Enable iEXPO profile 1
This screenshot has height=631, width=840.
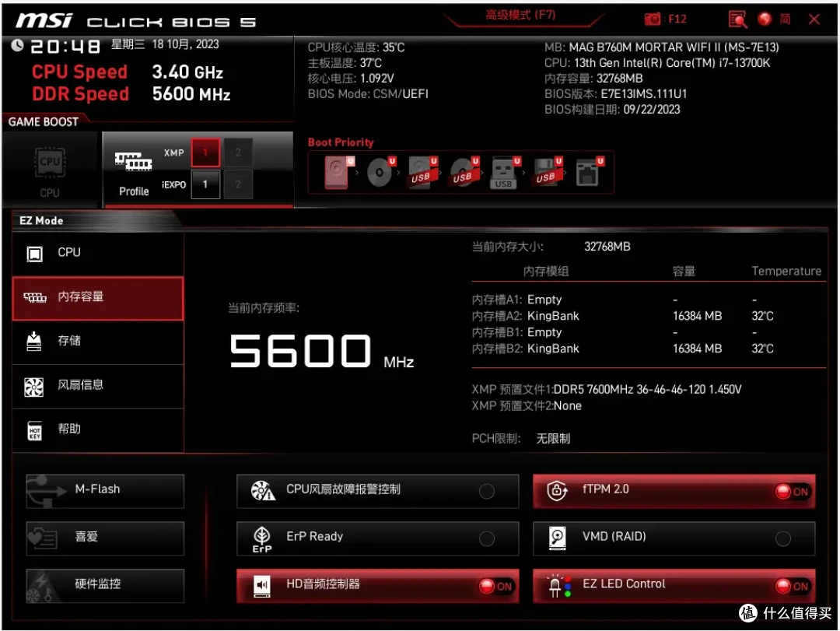[205, 184]
